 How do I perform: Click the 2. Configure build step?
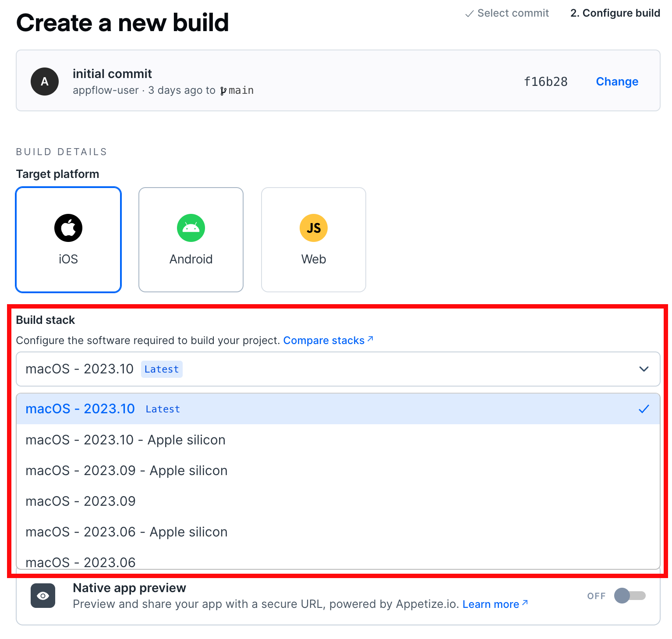[615, 13]
